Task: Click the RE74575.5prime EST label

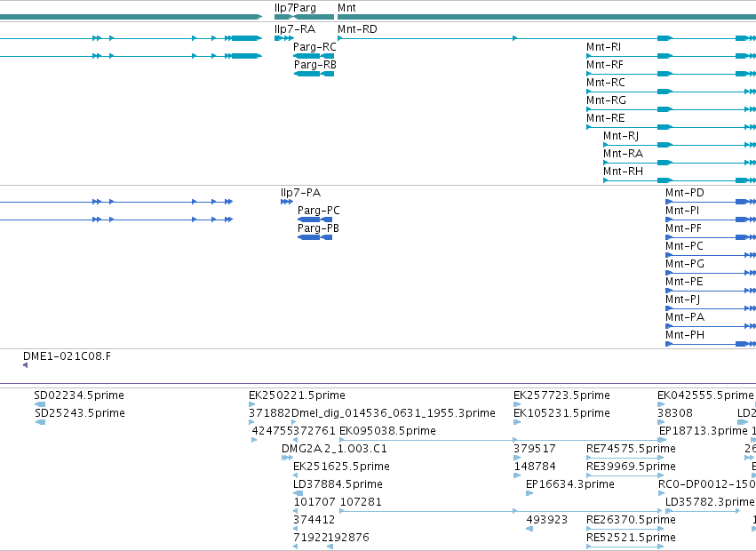Action: (x=631, y=449)
